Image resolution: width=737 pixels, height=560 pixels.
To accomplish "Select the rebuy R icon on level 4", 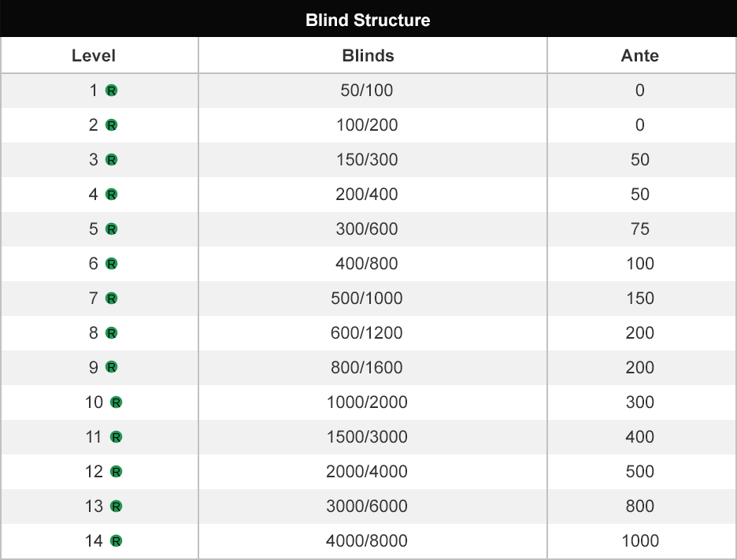I will (x=111, y=195).
